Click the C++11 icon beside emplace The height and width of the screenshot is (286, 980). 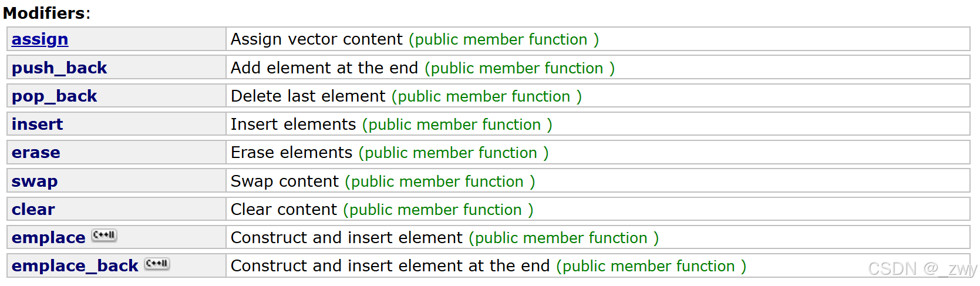click(x=105, y=235)
